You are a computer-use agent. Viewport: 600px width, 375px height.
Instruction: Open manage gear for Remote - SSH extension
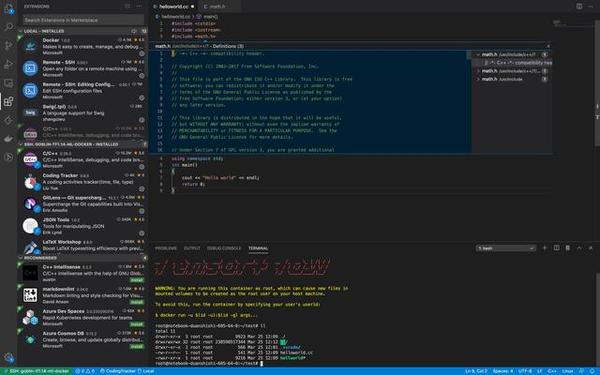[142, 75]
